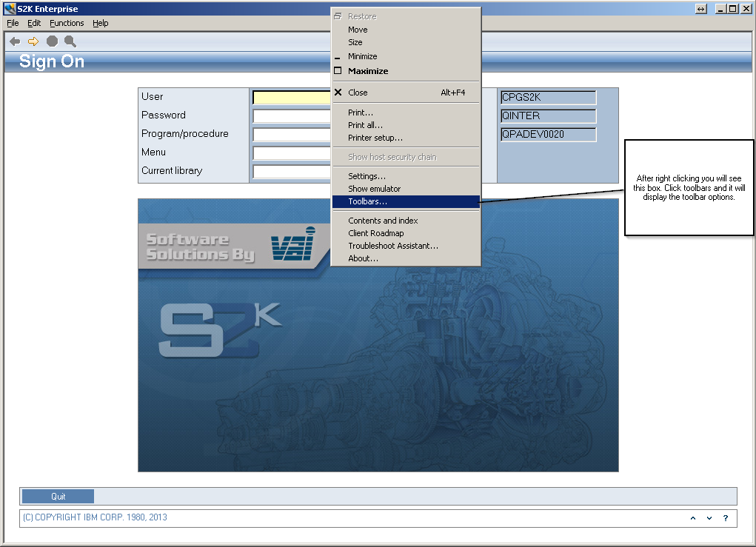Click the back arrow toolbar icon
Screen dimensions: 756x547
click(15, 41)
